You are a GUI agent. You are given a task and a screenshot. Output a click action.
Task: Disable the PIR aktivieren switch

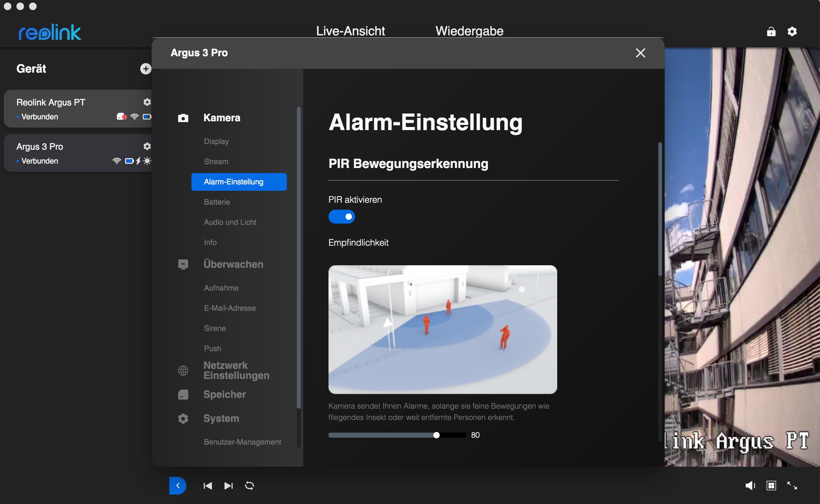(341, 217)
